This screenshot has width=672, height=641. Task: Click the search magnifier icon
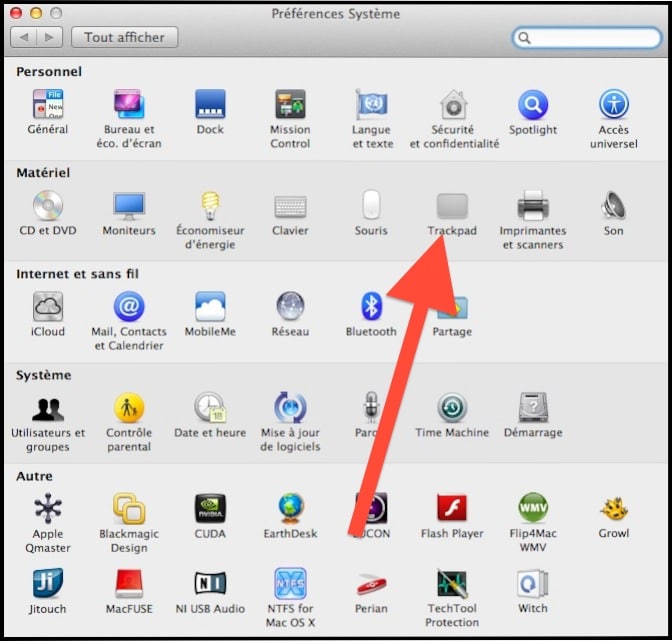click(524, 38)
